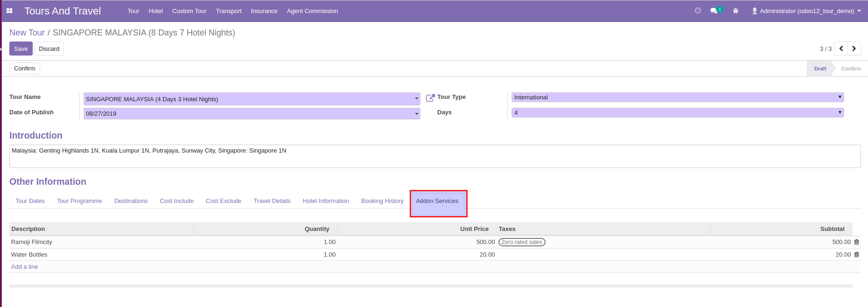Click the Confirm action button
Viewport: 868px width, 307px height.
(x=25, y=68)
